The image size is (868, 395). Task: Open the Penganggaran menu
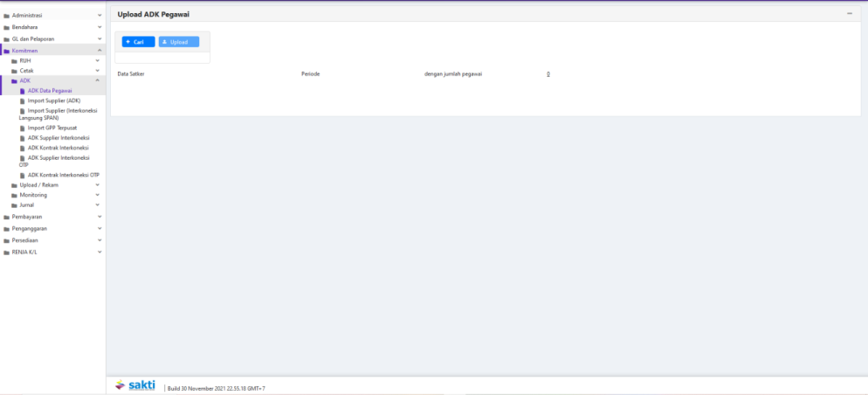30,228
